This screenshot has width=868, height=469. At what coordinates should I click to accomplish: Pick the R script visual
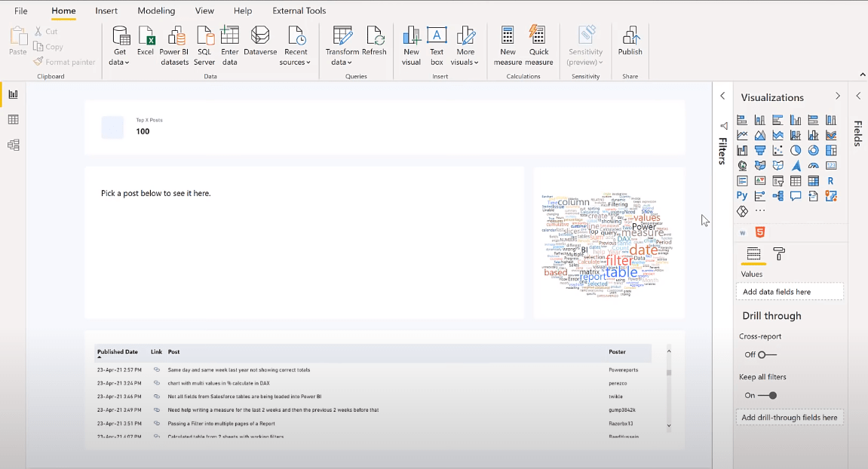831,180
